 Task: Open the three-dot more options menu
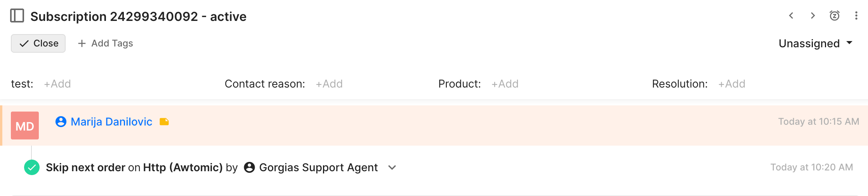[856, 15]
